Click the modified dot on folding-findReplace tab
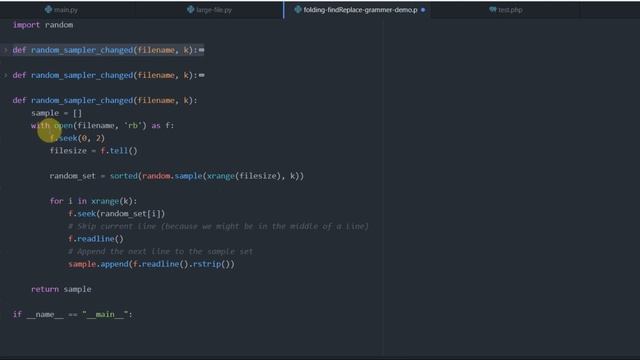The image size is (640, 360). pos(423,10)
